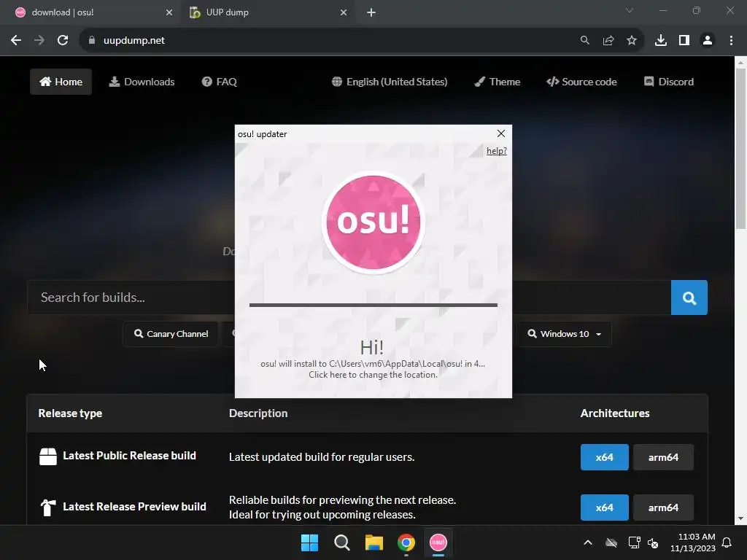This screenshot has height=560, width=747.
Task: Toggle Chrome side panel icon
Action: [x=684, y=41]
